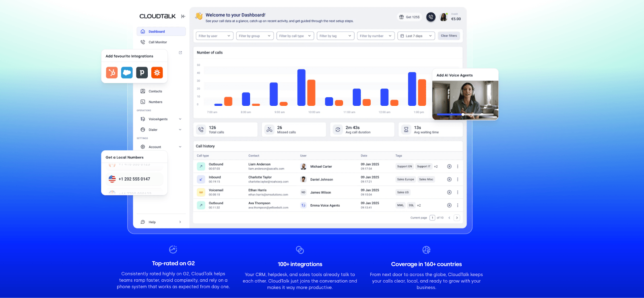The width and height of the screenshot is (644, 298).
Task: Click the Pipedrive integration icon
Action: [142, 72]
